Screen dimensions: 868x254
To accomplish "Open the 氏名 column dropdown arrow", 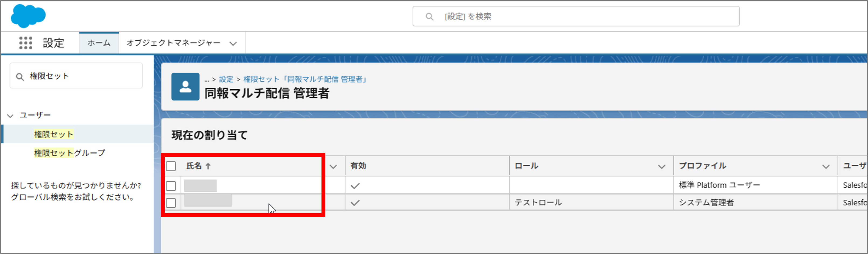I will click(334, 166).
